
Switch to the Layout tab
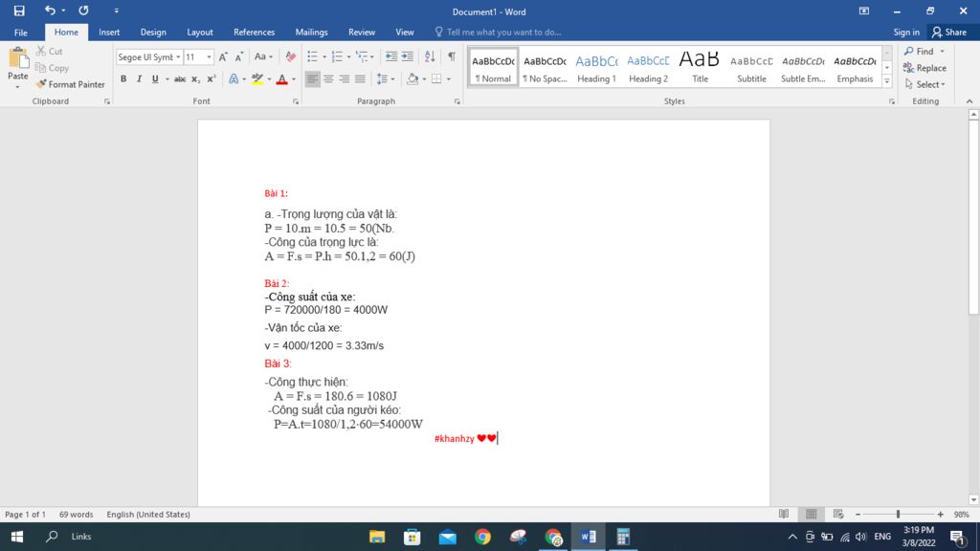[x=200, y=33]
